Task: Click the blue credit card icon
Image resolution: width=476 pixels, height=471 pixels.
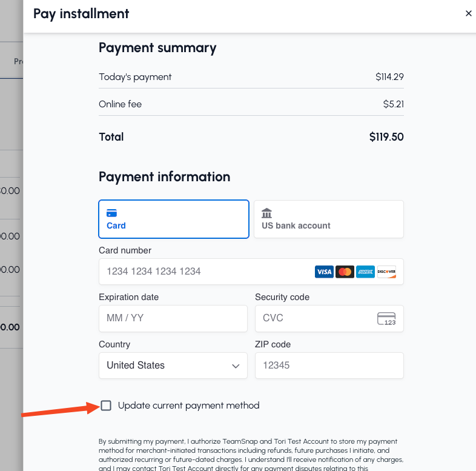Action: pyautogui.click(x=111, y=213)
